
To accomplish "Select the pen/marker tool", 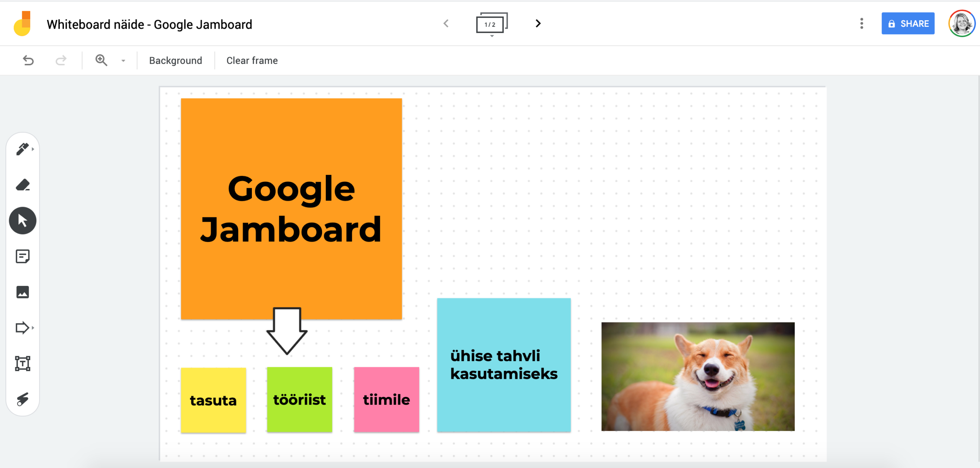I will [23, 149].
